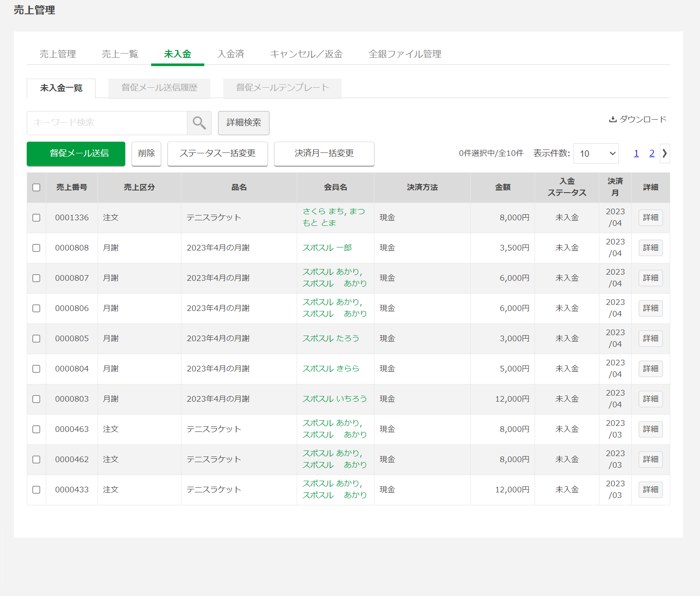Viewport: 700px width, 596px height.
Task: Click the 0件選択中/全10件 status text
Action: pyautogui.click(x=491, y=153)
